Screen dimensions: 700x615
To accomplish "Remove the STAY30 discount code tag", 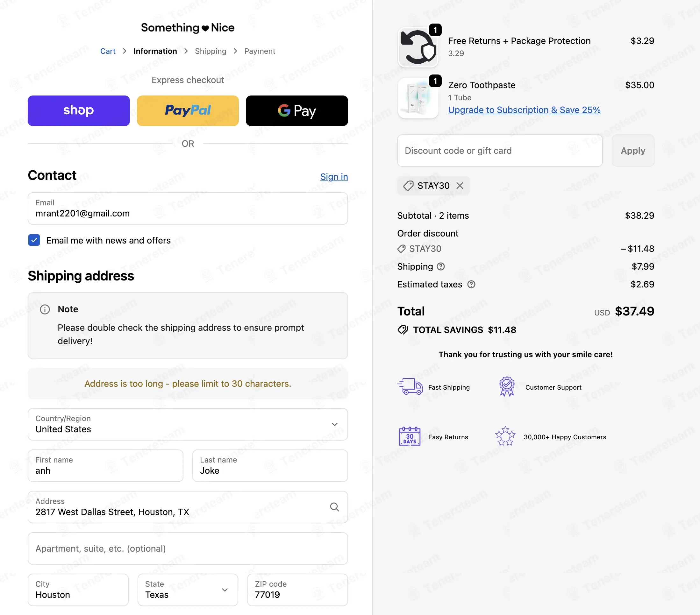I will [x=460, y=186].
